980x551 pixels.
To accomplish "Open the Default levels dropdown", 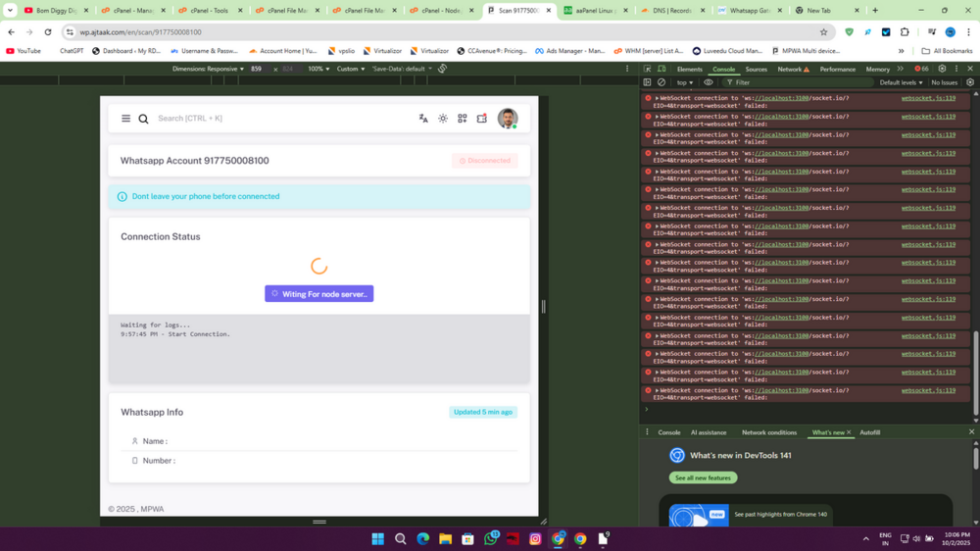I will click(901, 82).
